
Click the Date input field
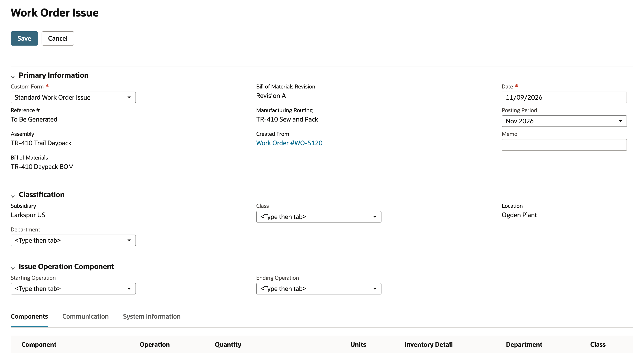[x=564, y=97]
